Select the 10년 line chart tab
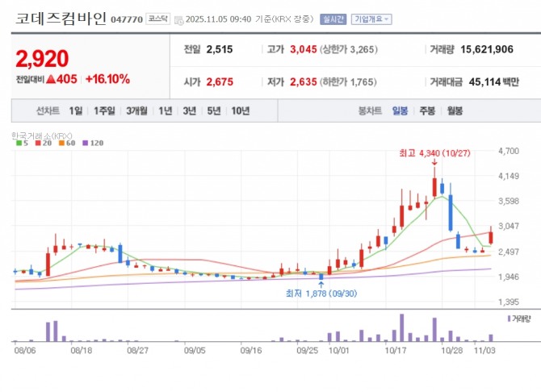 tap(241, 111)
